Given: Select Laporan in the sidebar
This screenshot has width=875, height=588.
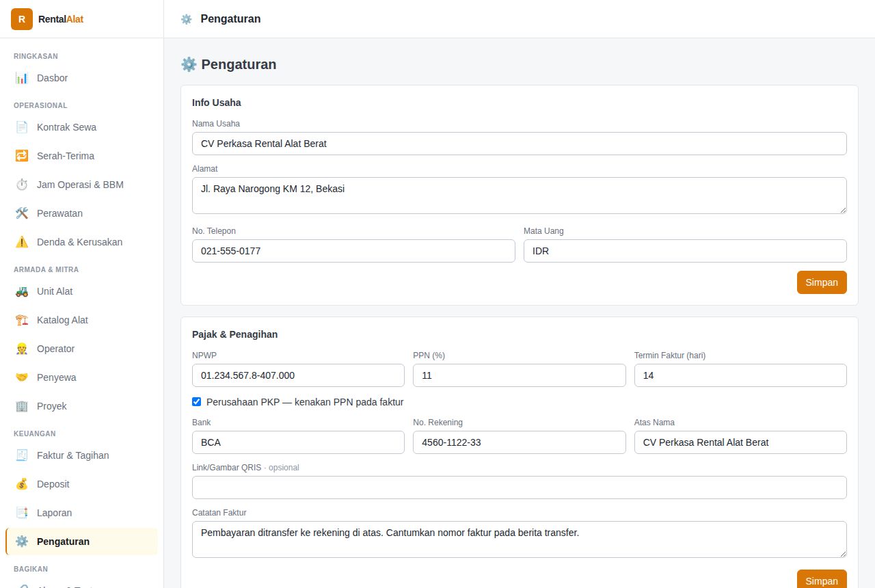Looking at the screenshot, I should 81,513.
